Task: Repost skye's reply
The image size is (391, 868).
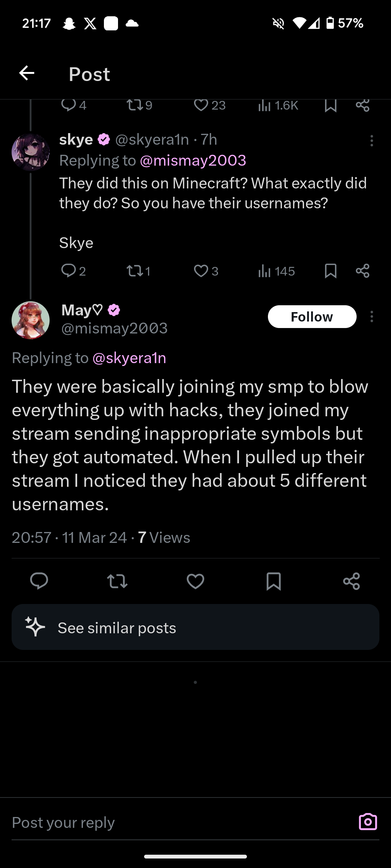Action: coord(135,271)
